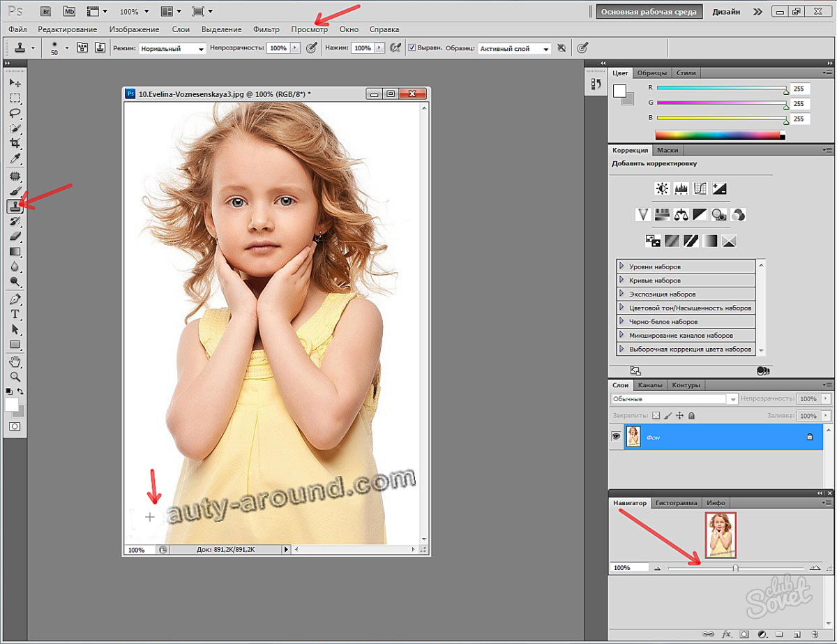Switch to the Каналы tab

(650, 385)
